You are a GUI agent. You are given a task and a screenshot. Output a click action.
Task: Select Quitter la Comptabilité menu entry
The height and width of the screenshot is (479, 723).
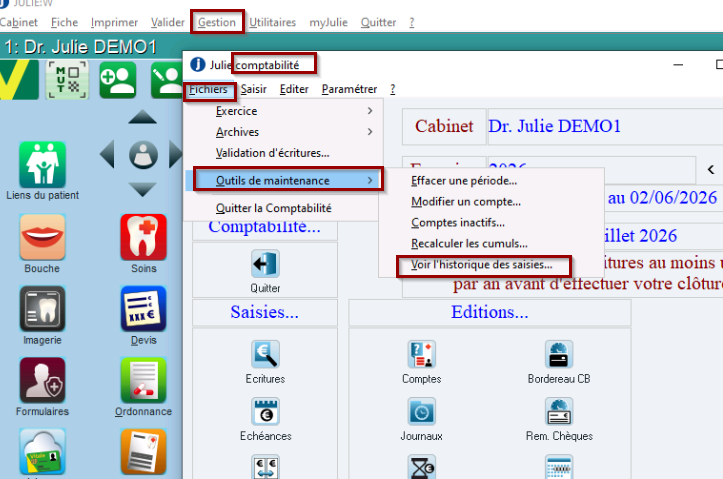[284, 208]
